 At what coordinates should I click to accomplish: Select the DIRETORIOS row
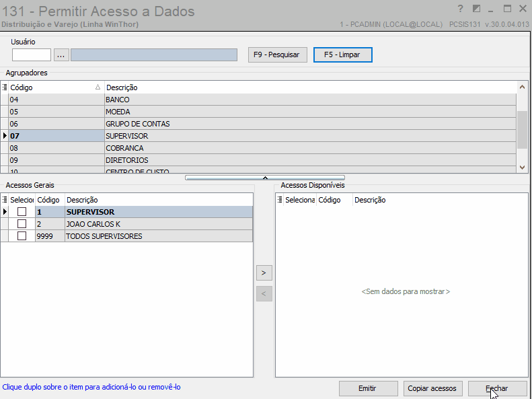[258, 160]
